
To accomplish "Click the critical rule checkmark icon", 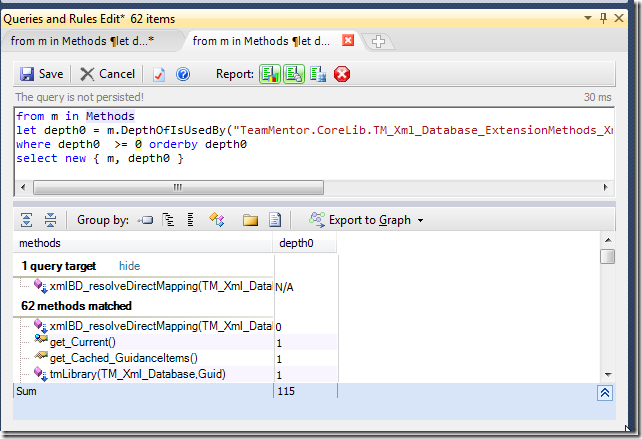I will click(158, 74).
